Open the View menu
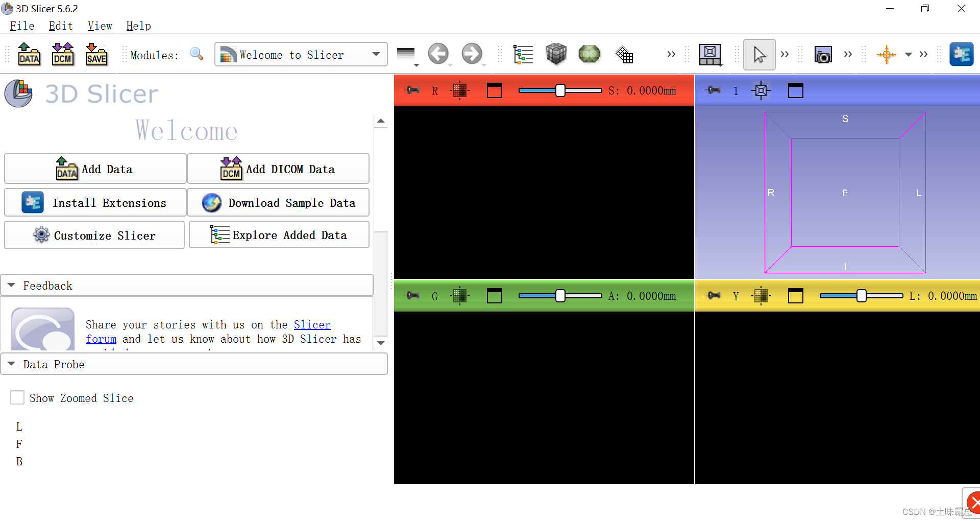 pyautogui.click(x=100, y=26)
